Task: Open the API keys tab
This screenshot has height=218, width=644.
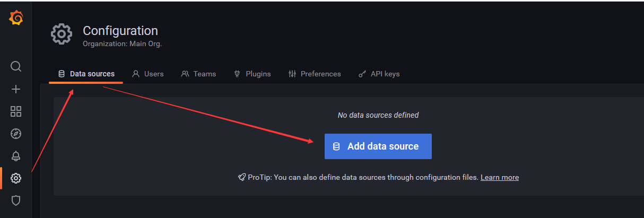Action: tap(379, 74)
